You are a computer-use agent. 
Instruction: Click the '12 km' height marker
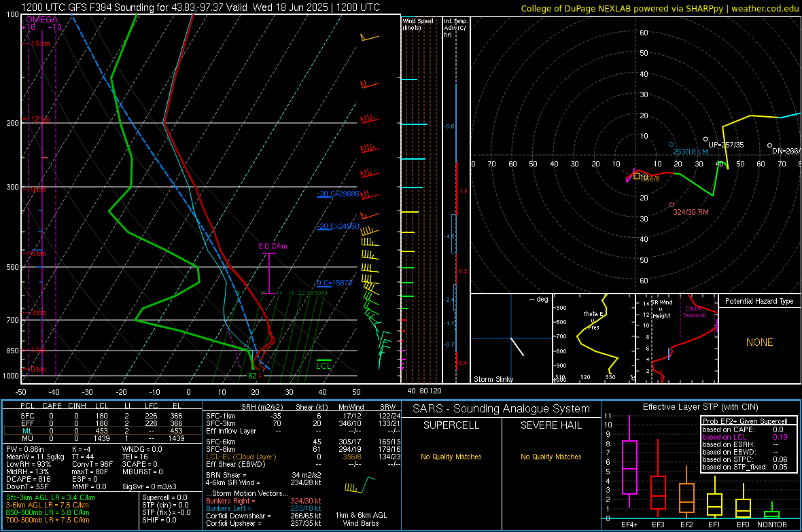tap(40, 119)
